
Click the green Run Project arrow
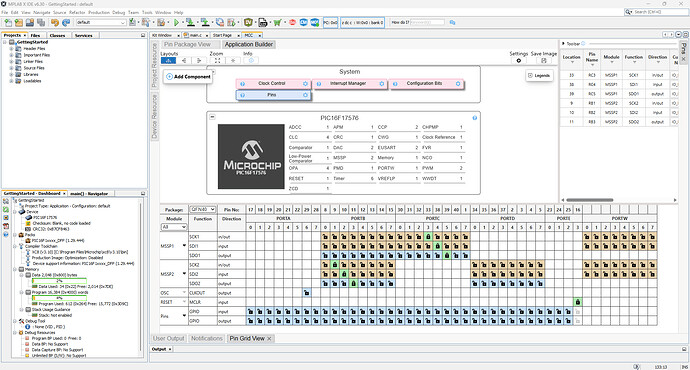(x=176, y=22)
